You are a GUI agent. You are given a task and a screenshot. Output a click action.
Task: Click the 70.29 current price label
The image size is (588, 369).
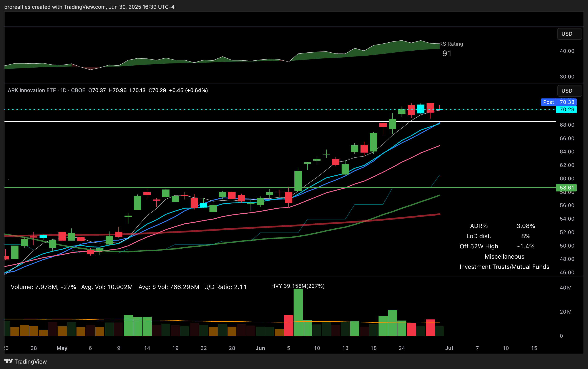pyautogui.click(x=566, y=110)
